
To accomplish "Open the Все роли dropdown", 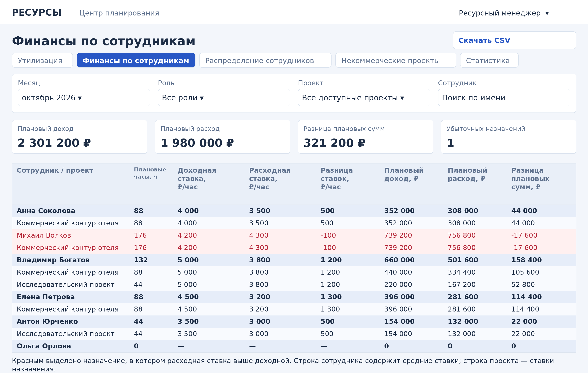I will coord(224,98).
